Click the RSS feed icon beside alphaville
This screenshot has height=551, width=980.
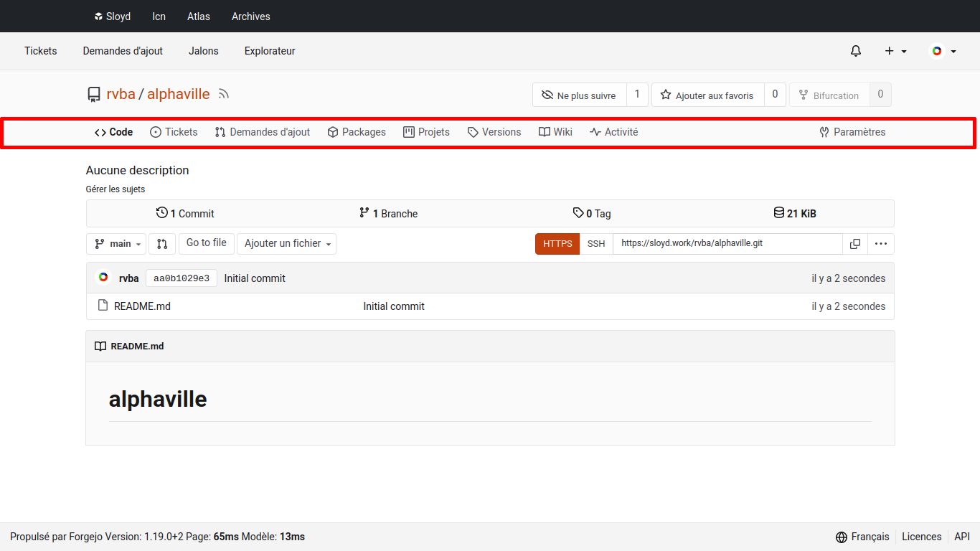224,94
